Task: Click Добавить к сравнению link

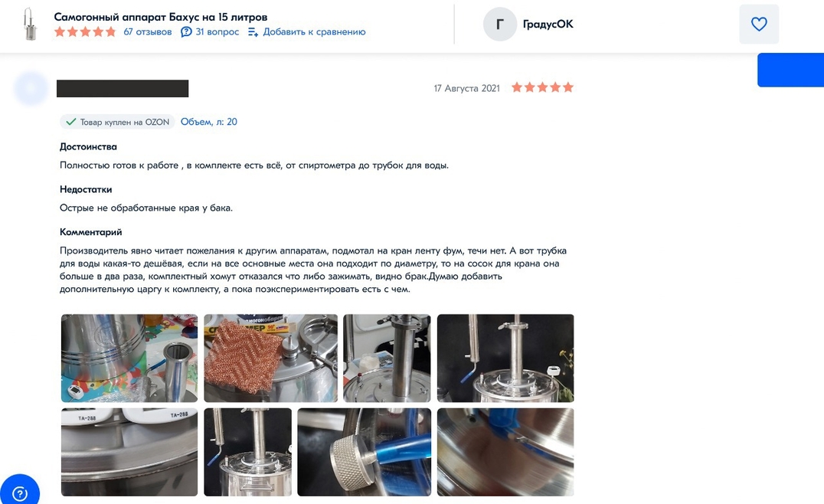Action: pyautogui.click(x=314, y=32)
